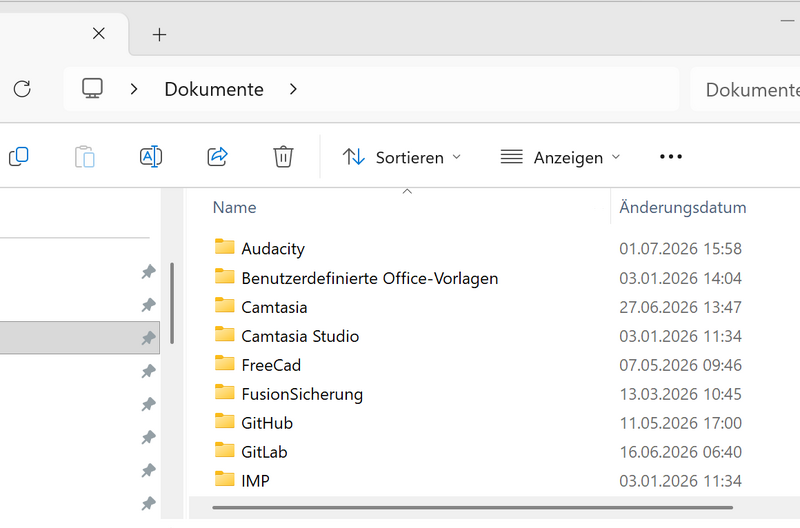Image resolution: width=800 pixels, height=528 pixels.
Task: Click the Copy toolbar icon
Action: coord(19,157)
